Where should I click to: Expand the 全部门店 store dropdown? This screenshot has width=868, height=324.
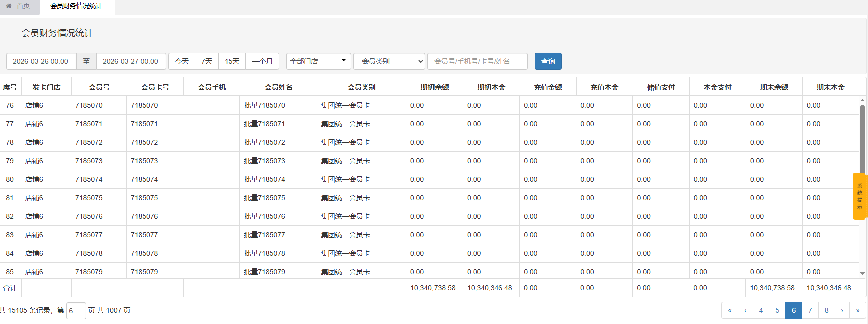(318, 61)
